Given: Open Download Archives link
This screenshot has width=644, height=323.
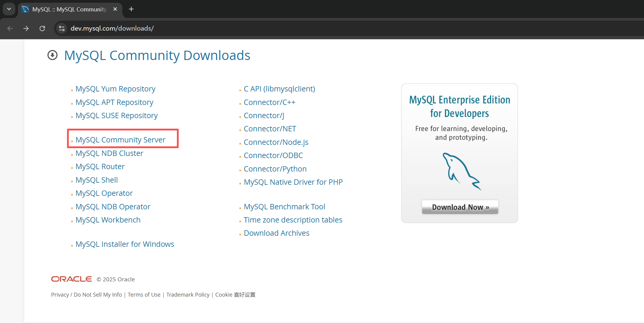Looking at the screenshot, I should point(276,233).
